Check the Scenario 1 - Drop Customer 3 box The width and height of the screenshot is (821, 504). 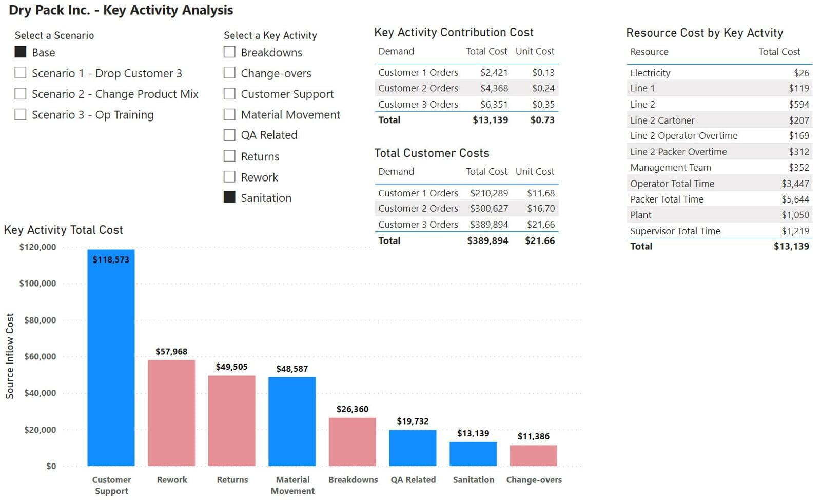click(21, 73)
